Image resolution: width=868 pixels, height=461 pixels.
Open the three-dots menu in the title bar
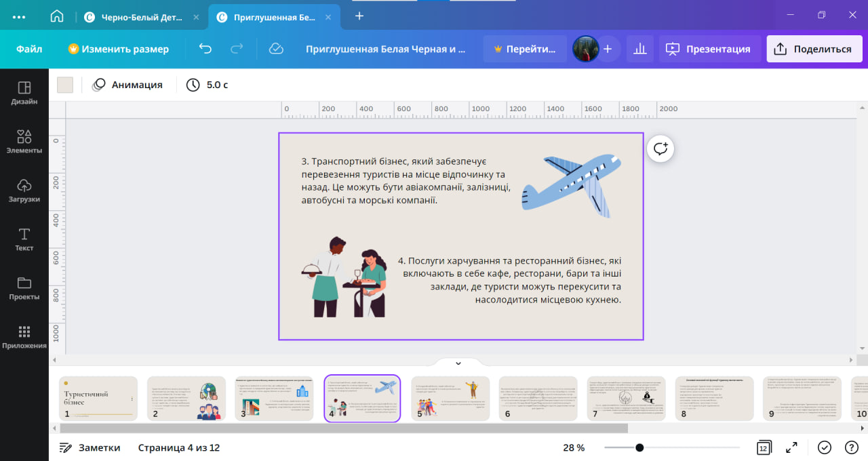[x=19, y=16]
